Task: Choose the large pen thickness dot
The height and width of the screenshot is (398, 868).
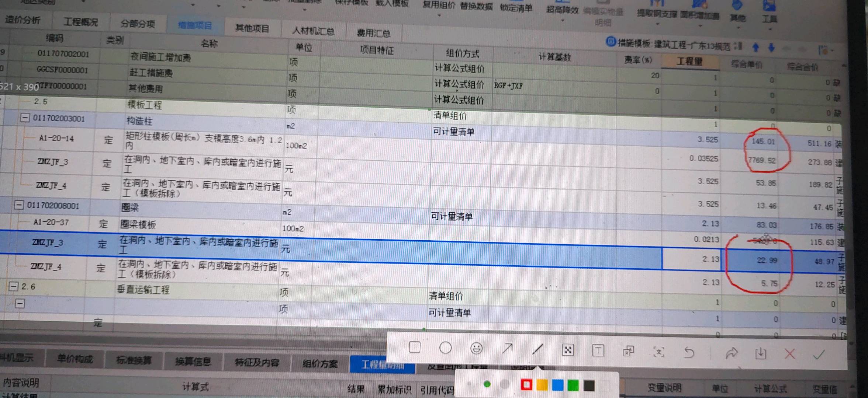Action: click(x=505, y=384)
